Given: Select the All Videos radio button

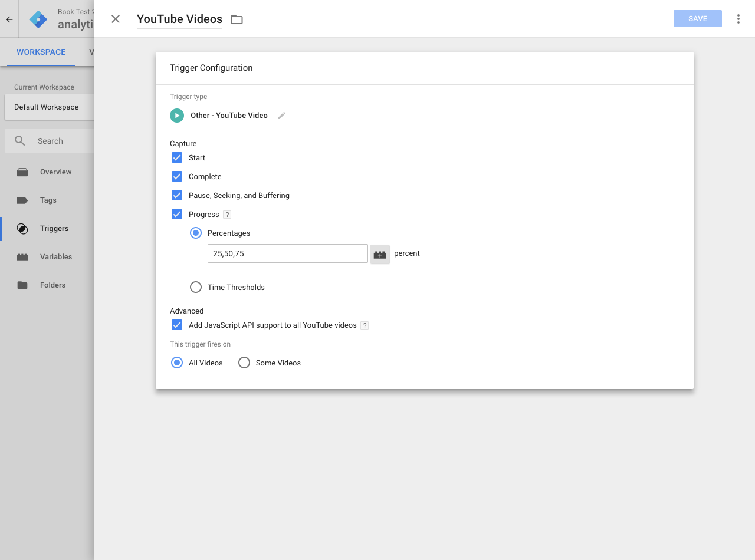Looking at the screenshot, I should pos(177,363).
